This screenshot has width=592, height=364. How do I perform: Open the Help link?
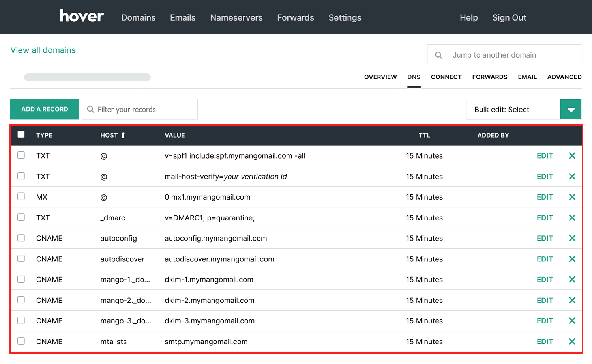click(x=469, y=17)
